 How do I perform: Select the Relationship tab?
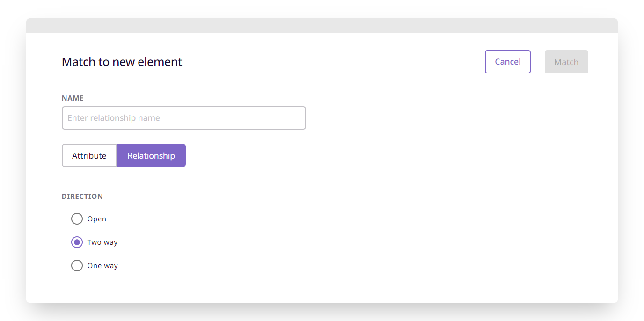pos(151,155)
